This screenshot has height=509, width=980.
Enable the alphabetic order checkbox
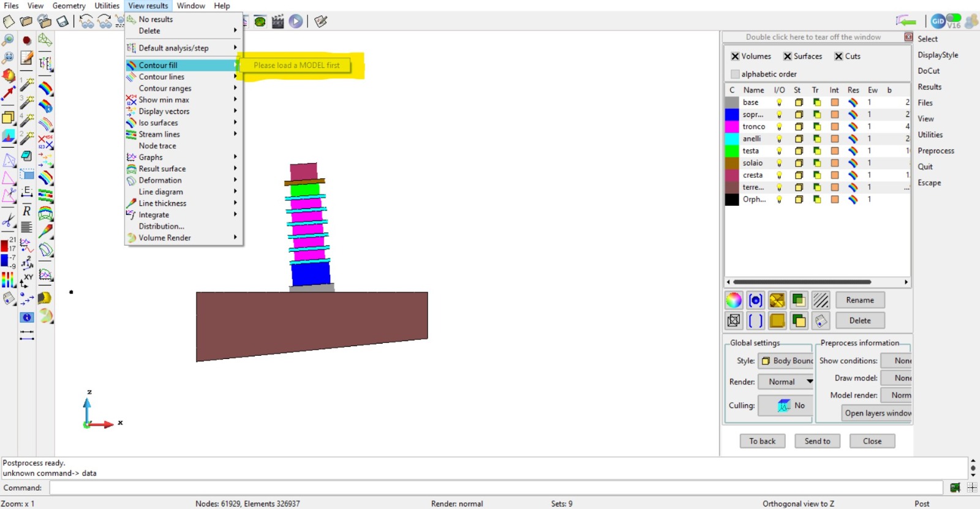[735, 74]
